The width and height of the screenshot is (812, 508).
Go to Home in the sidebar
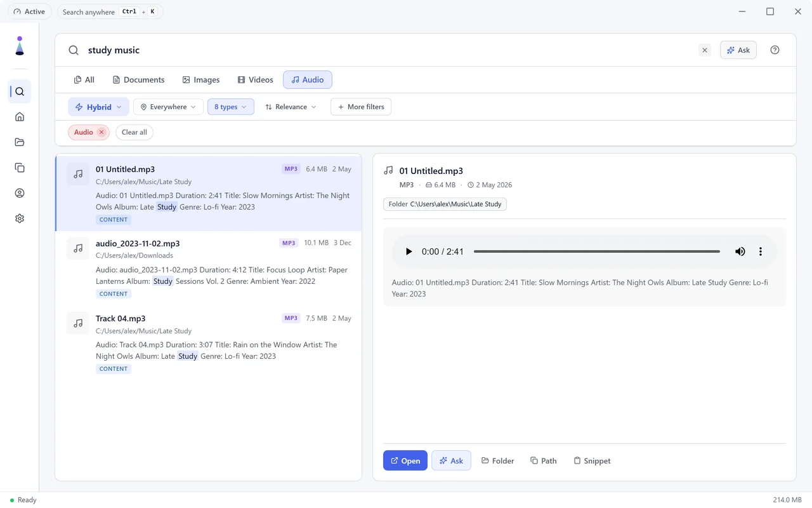coord(20,117)
